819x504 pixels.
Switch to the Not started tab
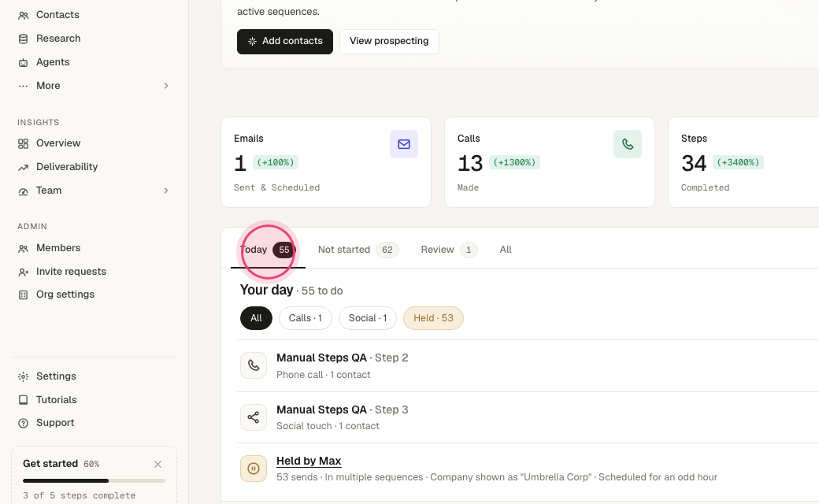tap(358, 250)
